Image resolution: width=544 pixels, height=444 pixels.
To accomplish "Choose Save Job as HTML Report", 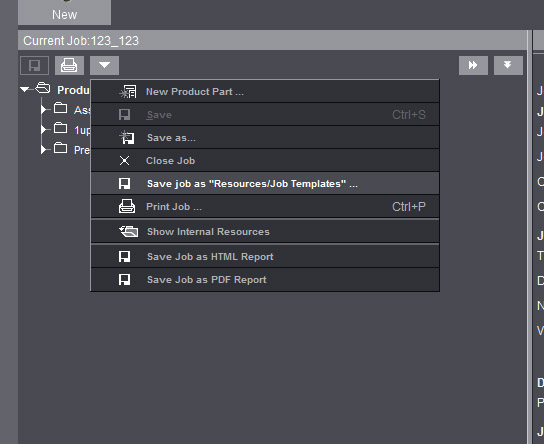I will point(265,257).
